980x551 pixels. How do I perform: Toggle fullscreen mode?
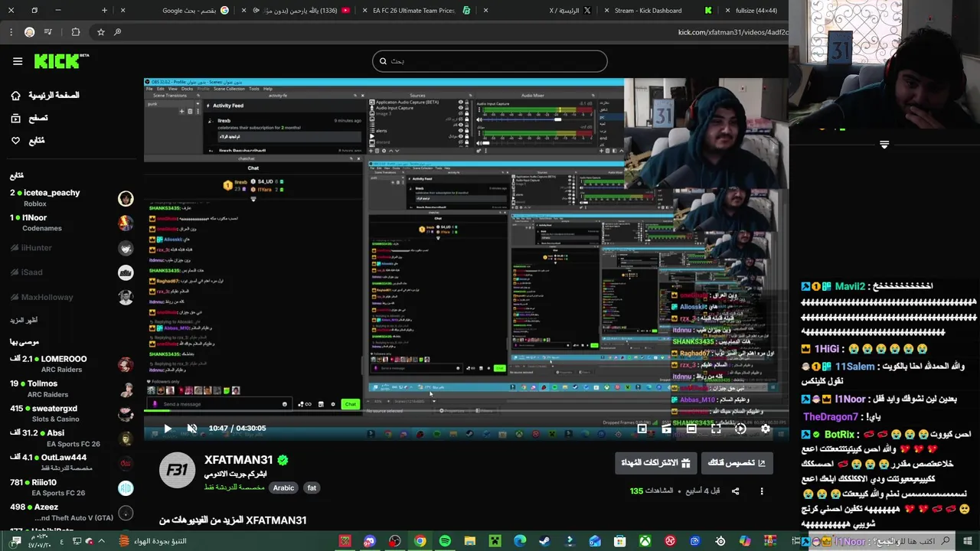(x=716, y=429)
